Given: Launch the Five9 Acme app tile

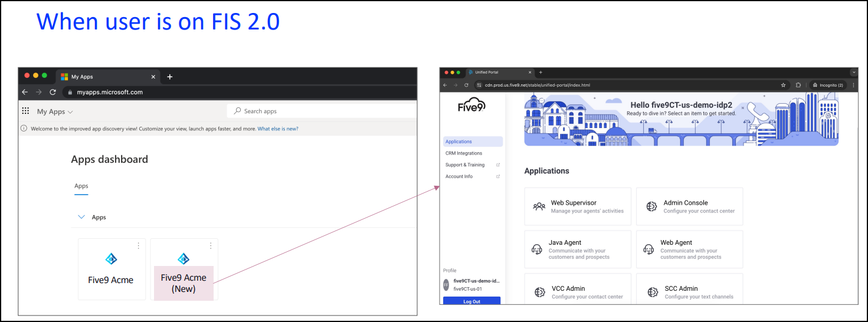Looking at the screenshot, I should [x=112, y=269].
